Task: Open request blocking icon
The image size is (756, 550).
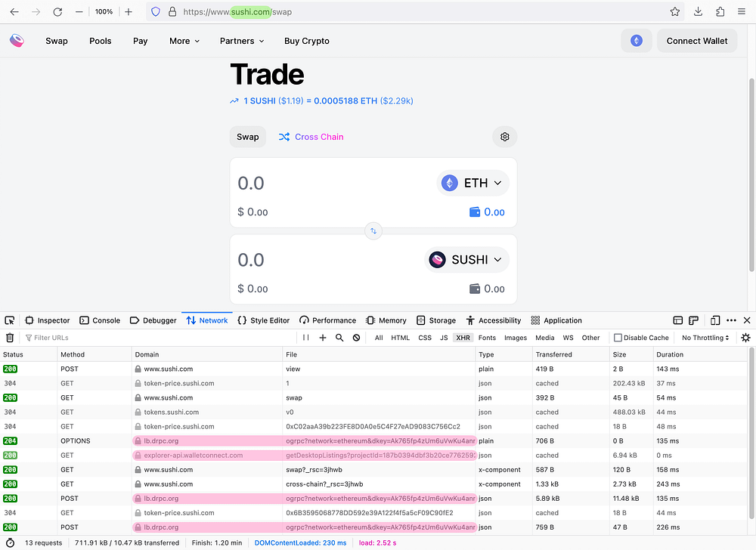Action: pyautogui.click(x=356, y=338)
